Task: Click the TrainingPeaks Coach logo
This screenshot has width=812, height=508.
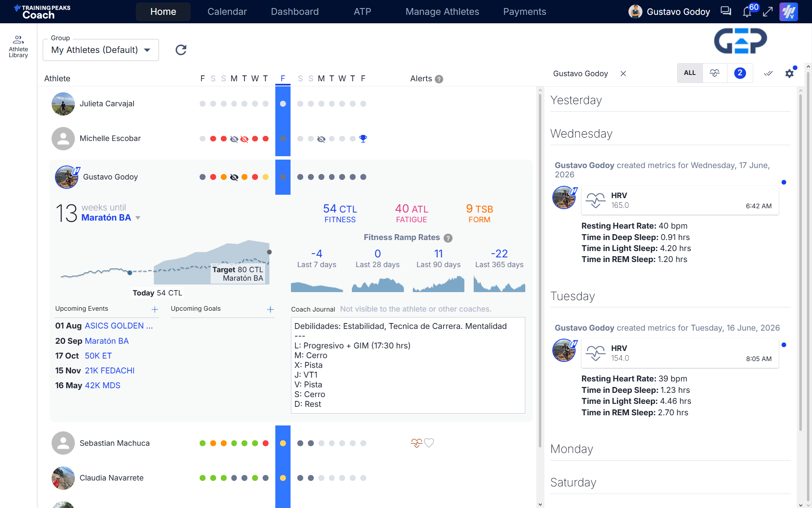Action: (x=42, y=12)
